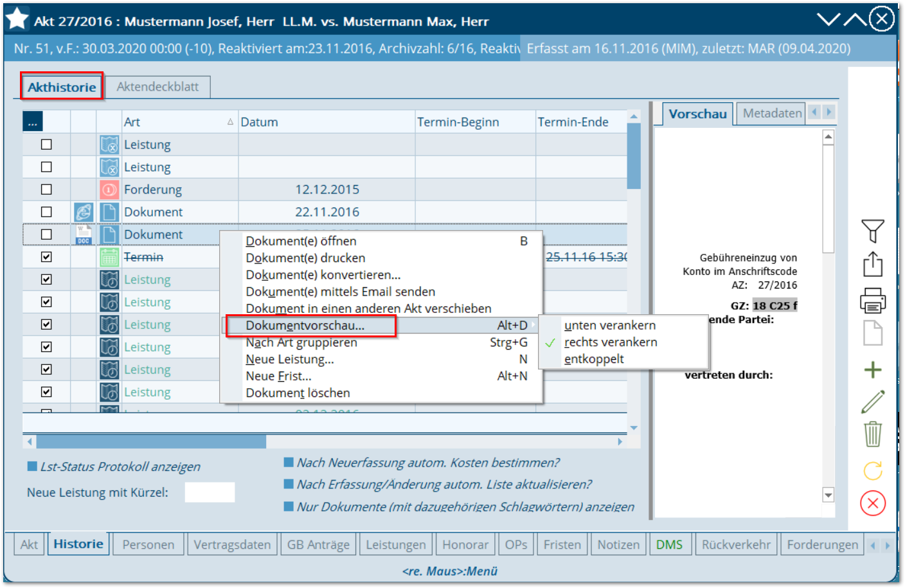Select 'entkoppelt' submenu option
The width and height of the screenshot is (905, 588).
594,359
